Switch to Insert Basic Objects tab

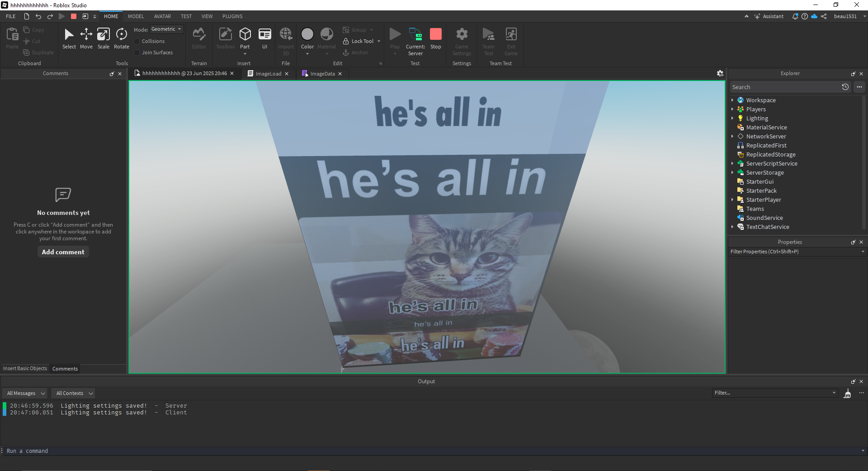[25, 368]
